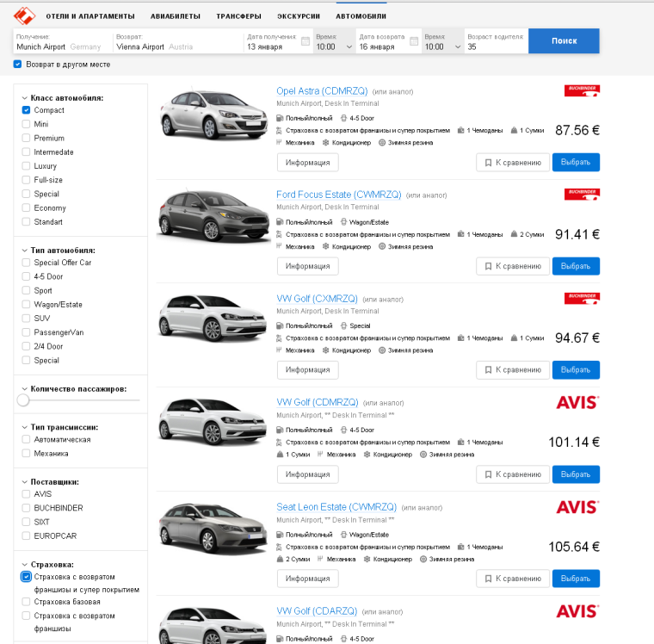
Task: Click the fuel policy icon for VW Golf (CXMRZQ)
Action: coord(281,326)
